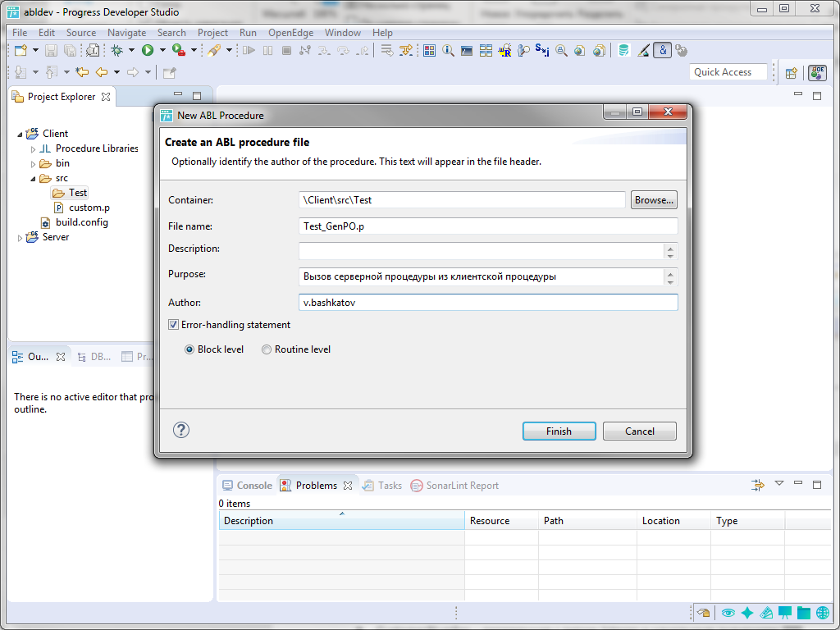This screenshot has width=840, height=630.
Task: Click the teal database toolbar icon
Action: tap(623, 50)
